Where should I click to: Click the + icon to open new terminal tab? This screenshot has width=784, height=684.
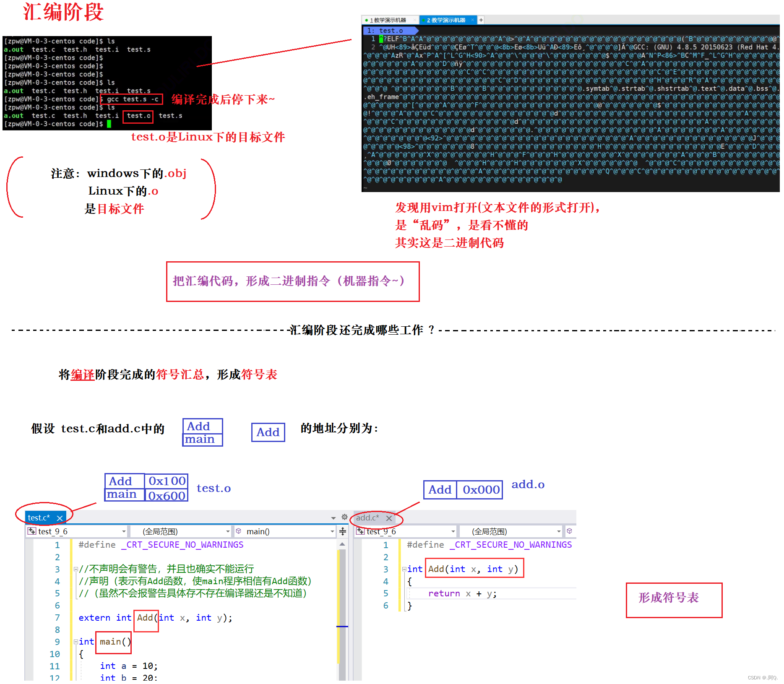coord(481,20)
